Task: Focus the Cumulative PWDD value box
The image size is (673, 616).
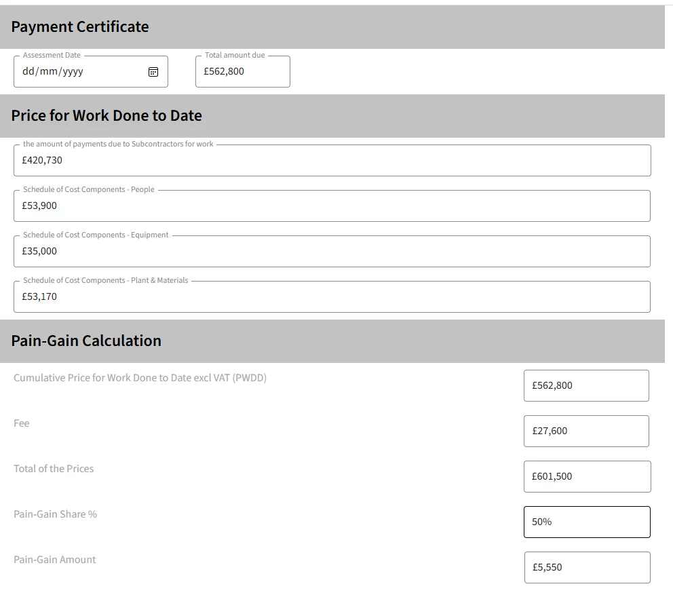Action: (x=586, y=386)
